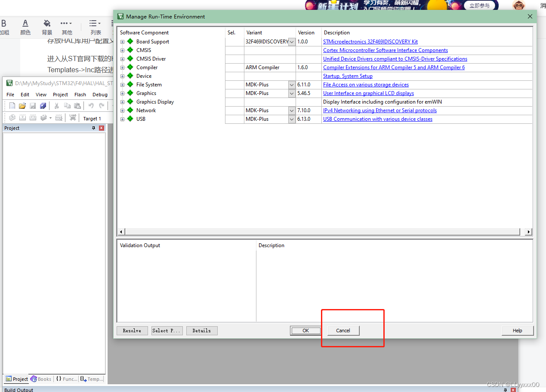Open the Debug menu in Keil
Screen dimensions: 546x392
pos(100,95)
